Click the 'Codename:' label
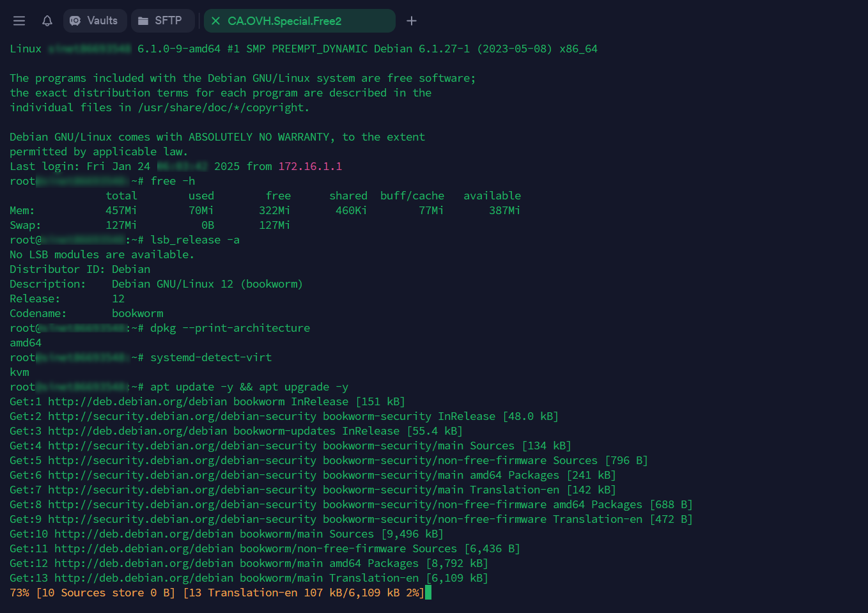 click(38, 313)
